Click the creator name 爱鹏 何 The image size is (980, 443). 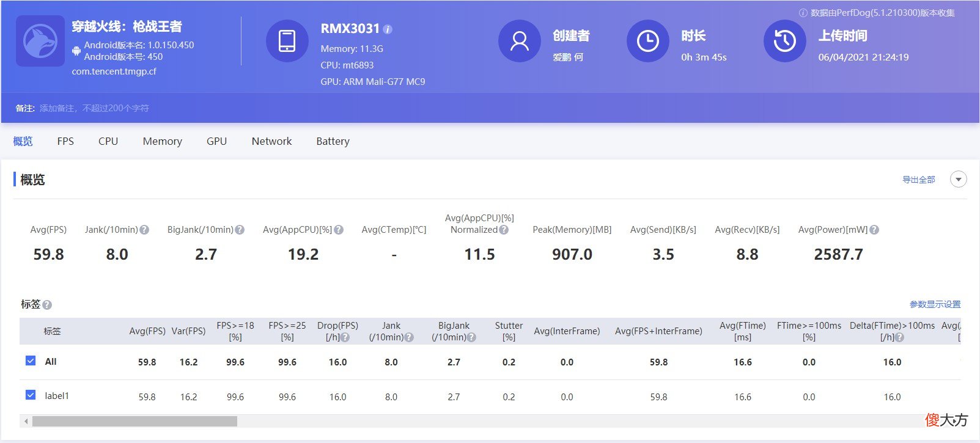pyautogui.click(x=568, y=57)
